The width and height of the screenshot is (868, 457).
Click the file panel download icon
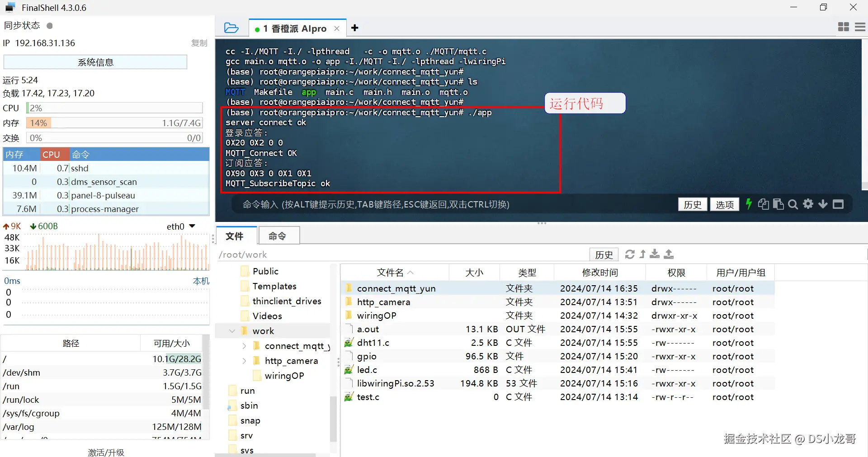pyautogui.click(x=655, y=254)
